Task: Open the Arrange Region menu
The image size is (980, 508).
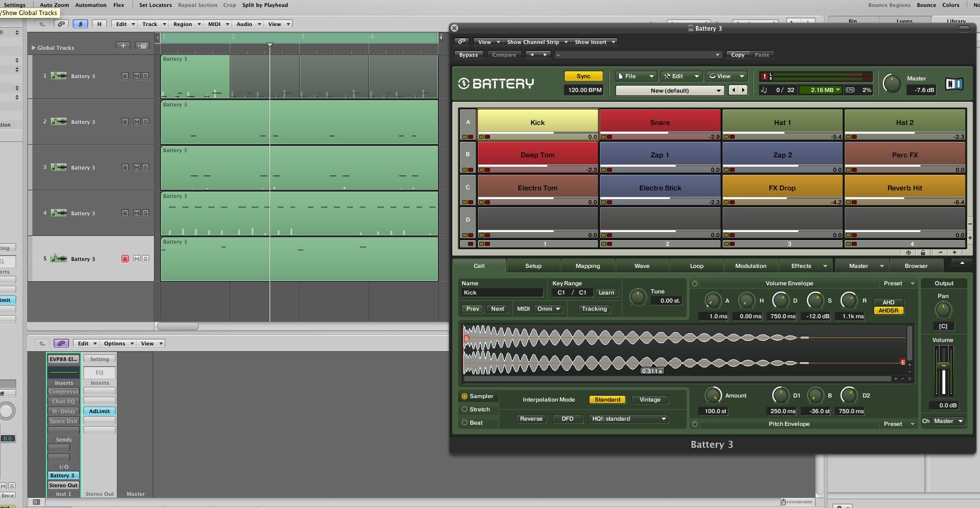Action: tap(186, 24)
